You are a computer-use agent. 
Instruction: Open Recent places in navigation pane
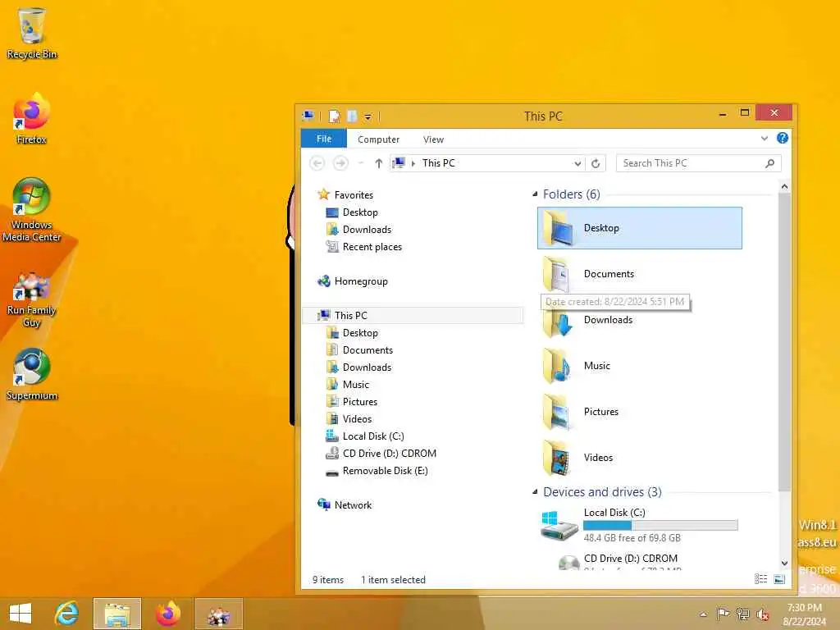coord(364,246)
